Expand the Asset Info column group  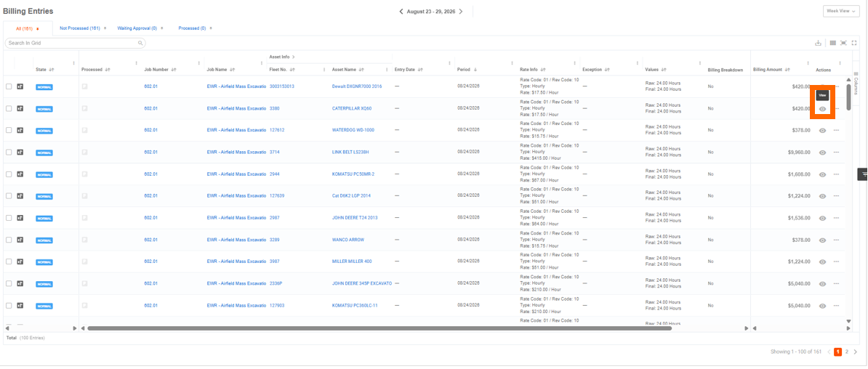click(294, 57)
